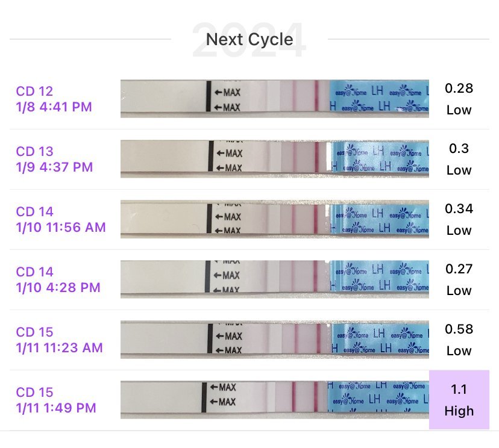Open the 1/10 4:28 PM strip image
499x448 pixels.
click(274, 279)
